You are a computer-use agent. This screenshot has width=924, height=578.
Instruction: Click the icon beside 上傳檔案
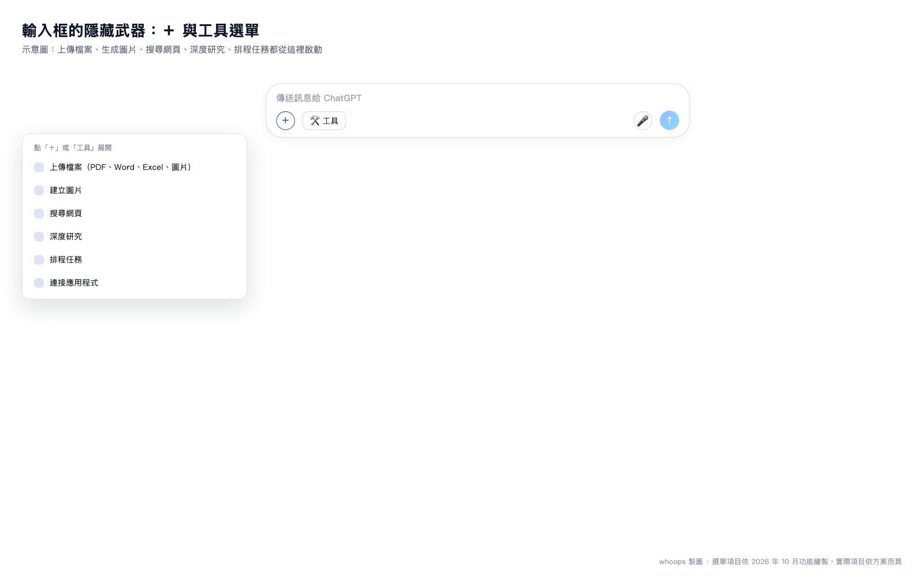tap(39, 167)
